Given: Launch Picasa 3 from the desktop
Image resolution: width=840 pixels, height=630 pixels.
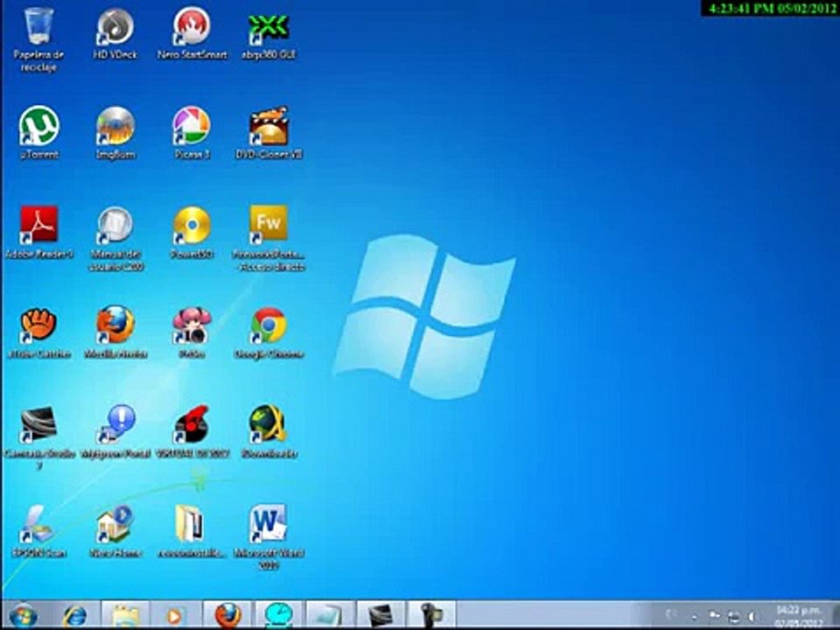Looking at the screenshot, I should (192, 133).
